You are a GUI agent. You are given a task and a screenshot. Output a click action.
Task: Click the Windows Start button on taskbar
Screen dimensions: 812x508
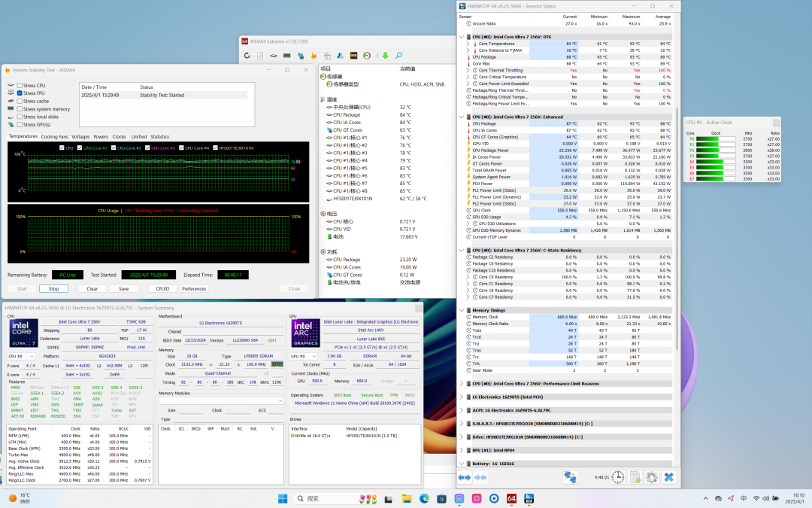[x=283, y=499]
